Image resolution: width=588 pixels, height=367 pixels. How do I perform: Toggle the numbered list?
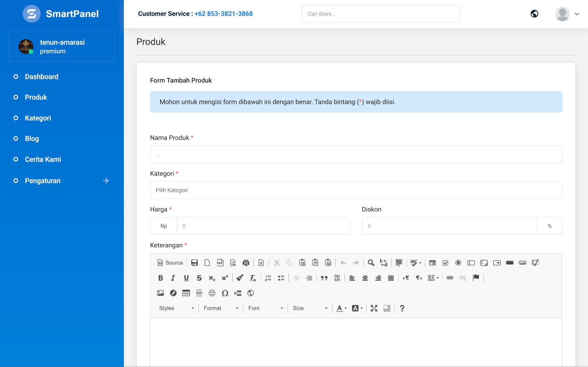click(x=268, y=278)
